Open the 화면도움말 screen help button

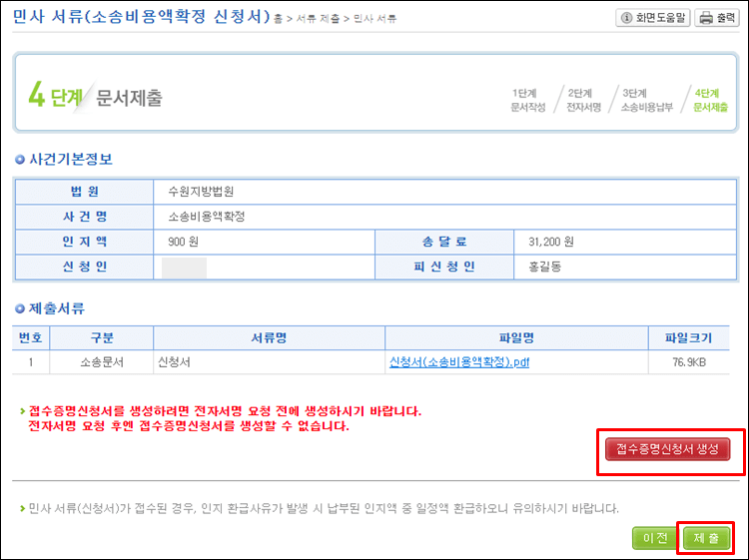click(652, 18)
